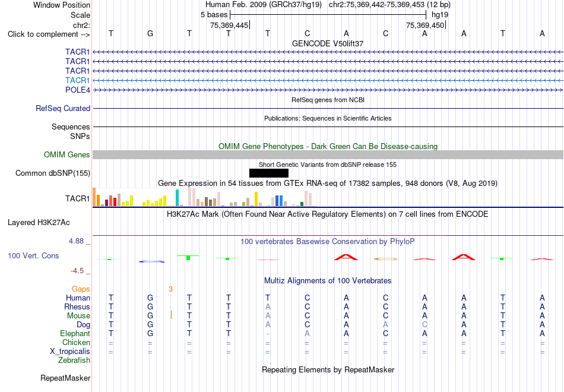Select the Zebrafish alignment row label
Image resolution: width=564 pixels, height=392 pixels.
click(x=74, y=361)
